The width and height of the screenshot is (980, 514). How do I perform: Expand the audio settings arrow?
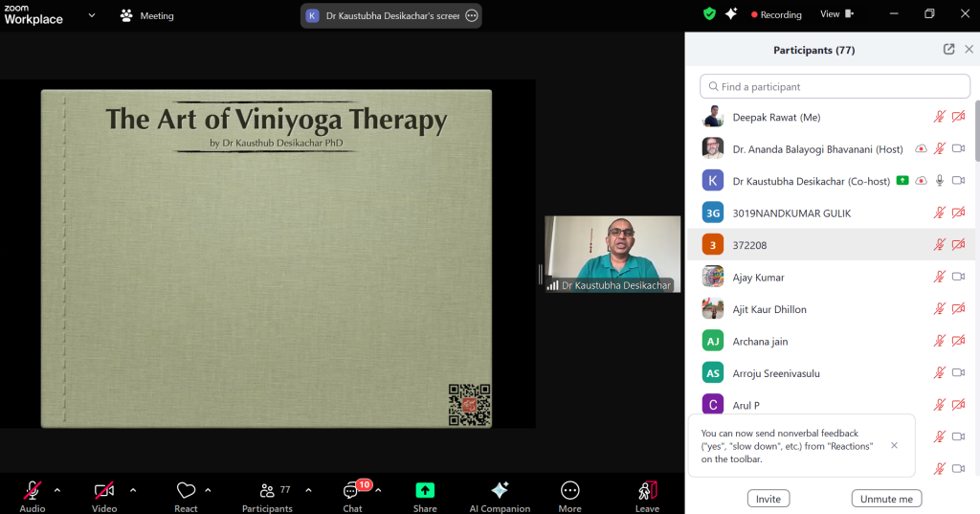point(57,490)
